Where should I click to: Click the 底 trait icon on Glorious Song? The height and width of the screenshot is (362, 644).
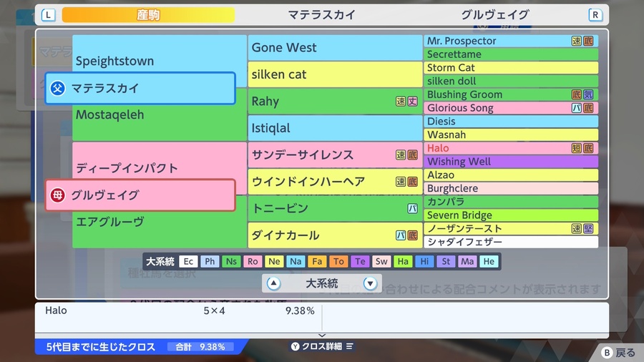(x=588, y=108)
